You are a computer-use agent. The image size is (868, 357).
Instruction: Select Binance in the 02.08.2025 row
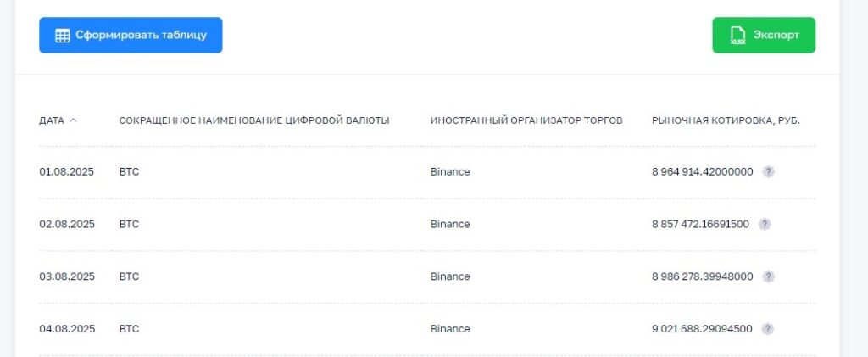pyautogui.click(x=449, y=224)
